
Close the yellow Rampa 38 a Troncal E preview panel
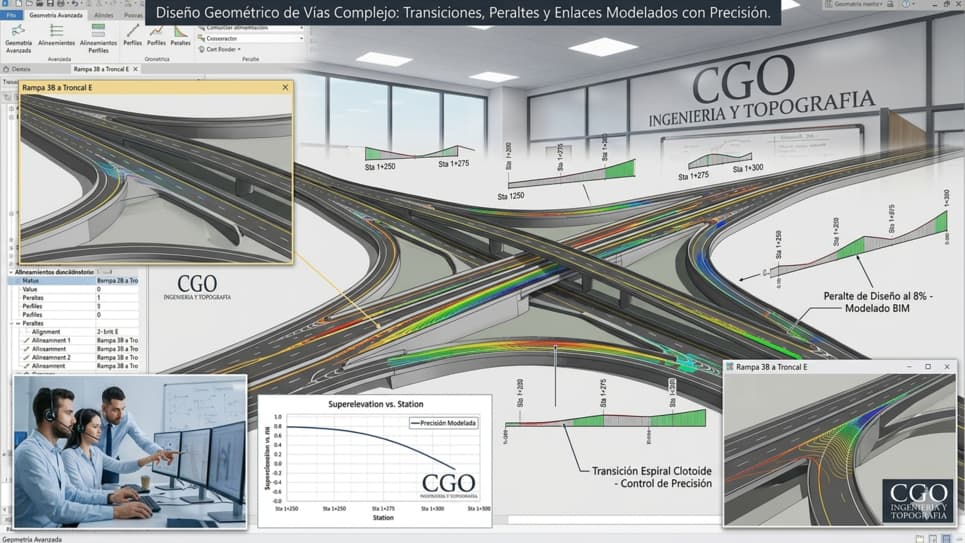coord(285,87)
